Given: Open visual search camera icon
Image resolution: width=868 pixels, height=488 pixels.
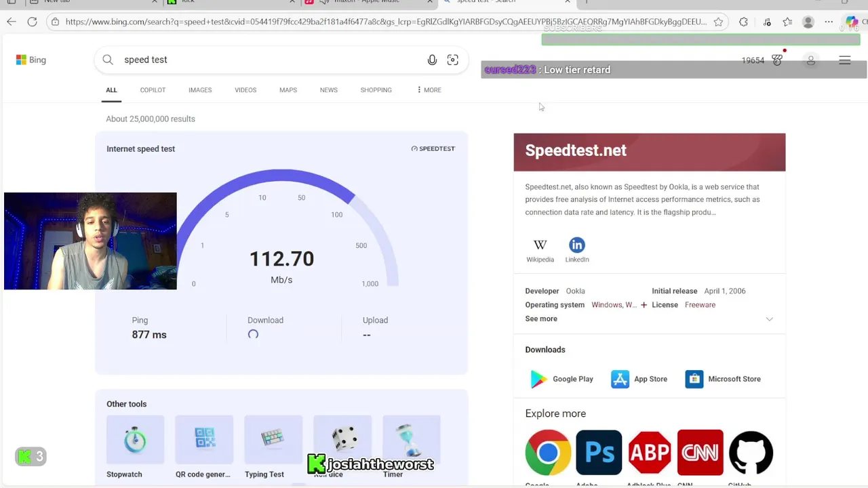Looking at the screenshot, I should pyautogui.click(x=452, y=60).
